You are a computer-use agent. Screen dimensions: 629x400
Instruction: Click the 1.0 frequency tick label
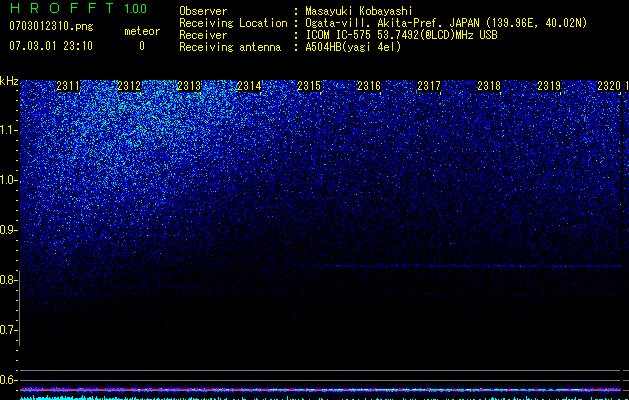(8, 181)
